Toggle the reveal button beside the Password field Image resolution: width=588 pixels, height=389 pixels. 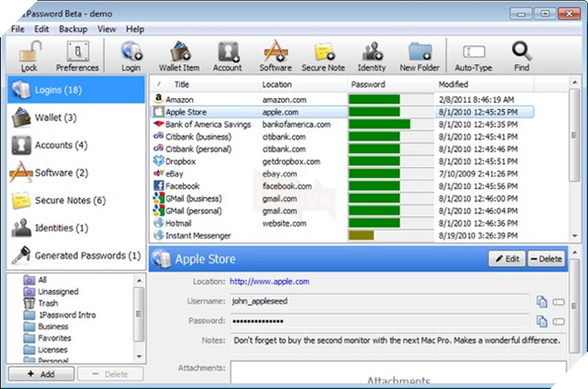[558, 322]
